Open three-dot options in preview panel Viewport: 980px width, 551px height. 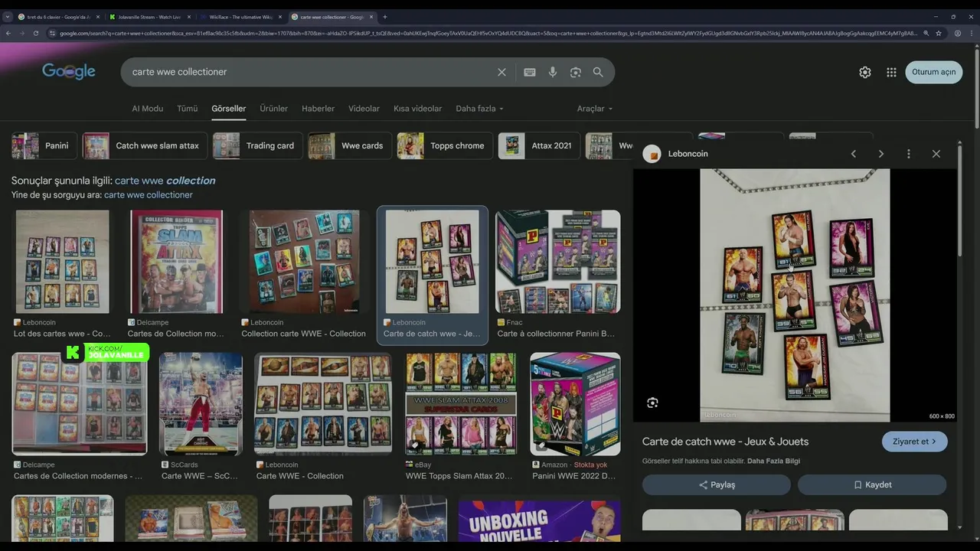(909, 154)
